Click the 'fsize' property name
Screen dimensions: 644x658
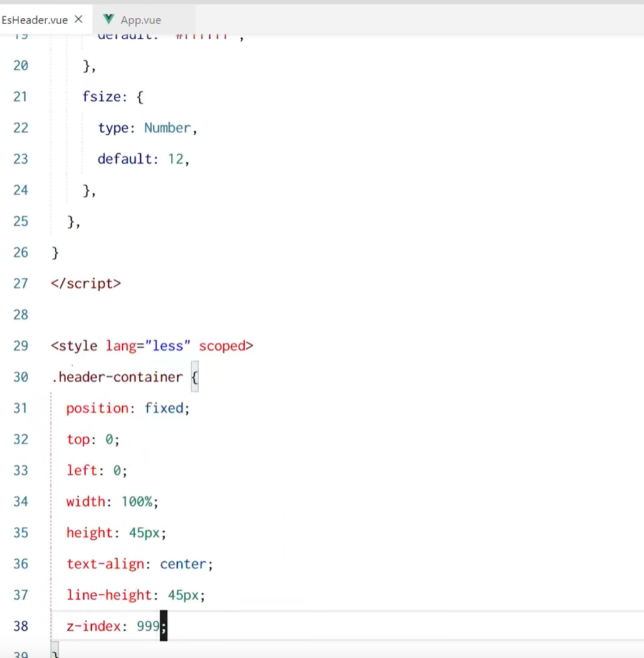click(101, 97)
